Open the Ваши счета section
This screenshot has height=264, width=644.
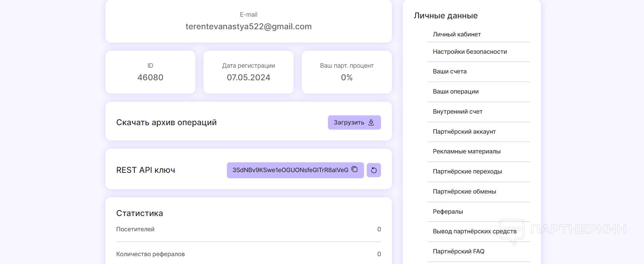449,71
